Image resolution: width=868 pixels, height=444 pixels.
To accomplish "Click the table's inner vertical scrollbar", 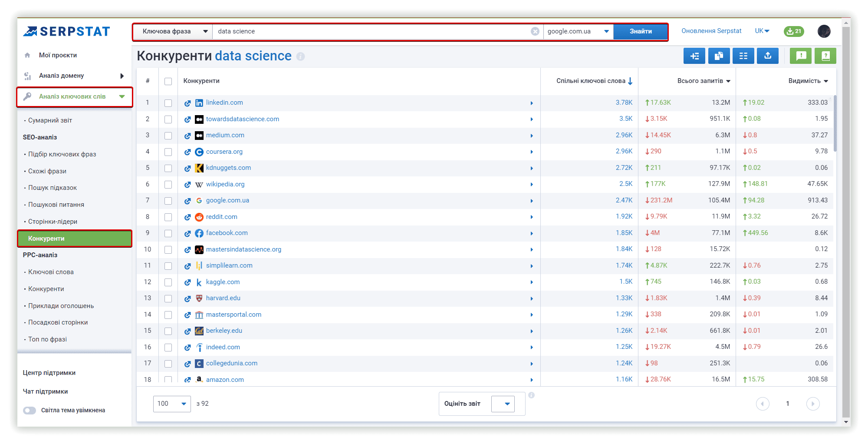I will point(835,124).
